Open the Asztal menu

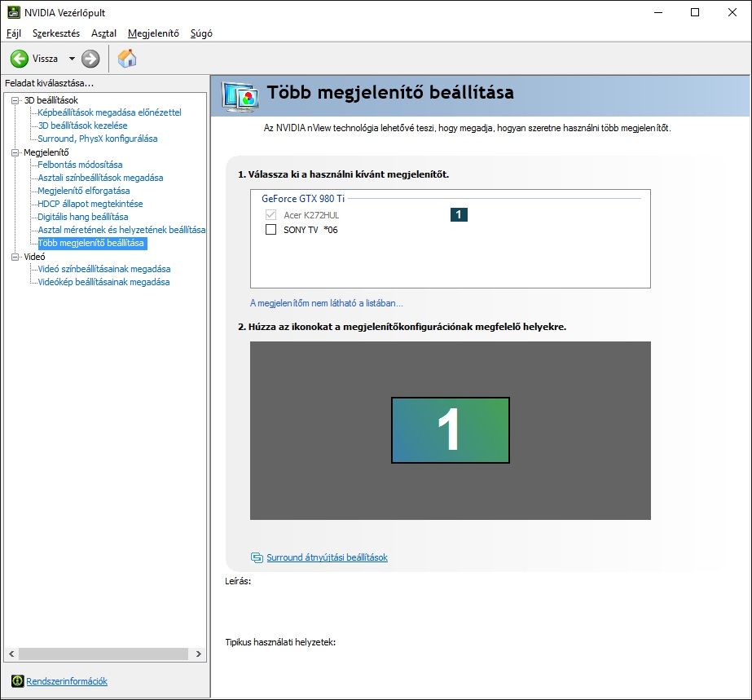coord(103,33)
